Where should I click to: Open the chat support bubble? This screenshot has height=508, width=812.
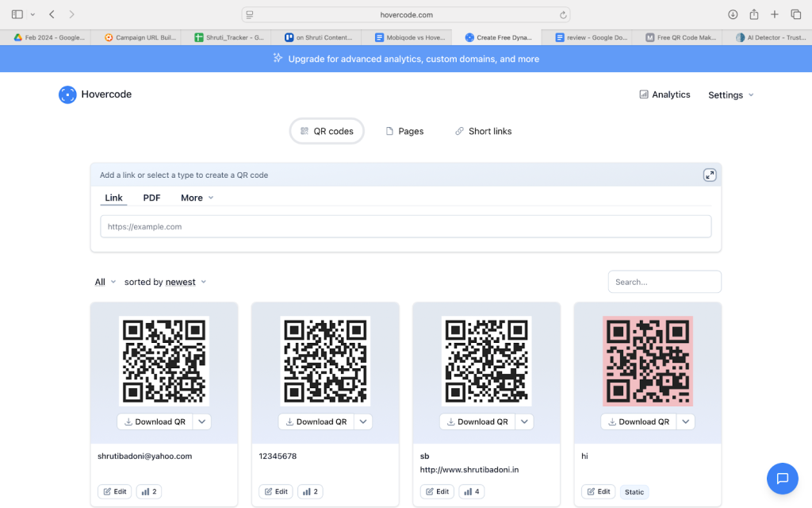coord(782,478)
